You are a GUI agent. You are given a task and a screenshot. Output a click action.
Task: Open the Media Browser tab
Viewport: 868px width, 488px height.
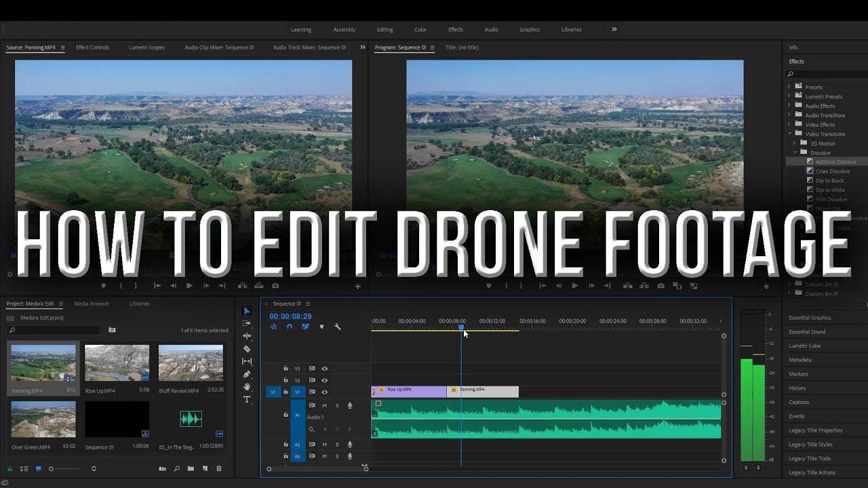[x=92, y=304]
